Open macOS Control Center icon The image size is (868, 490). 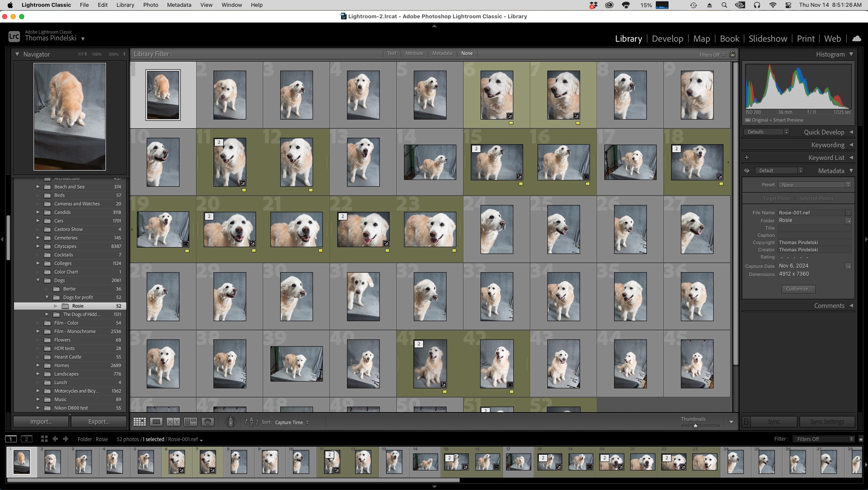(788, 5)
